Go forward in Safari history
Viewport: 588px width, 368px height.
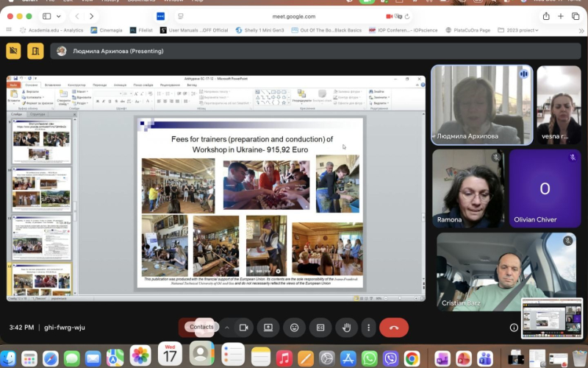(91, 15)
